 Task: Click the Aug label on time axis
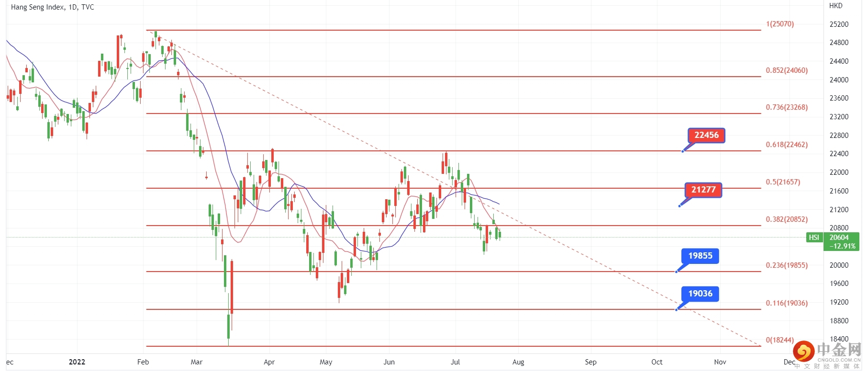tap(518, 362)
